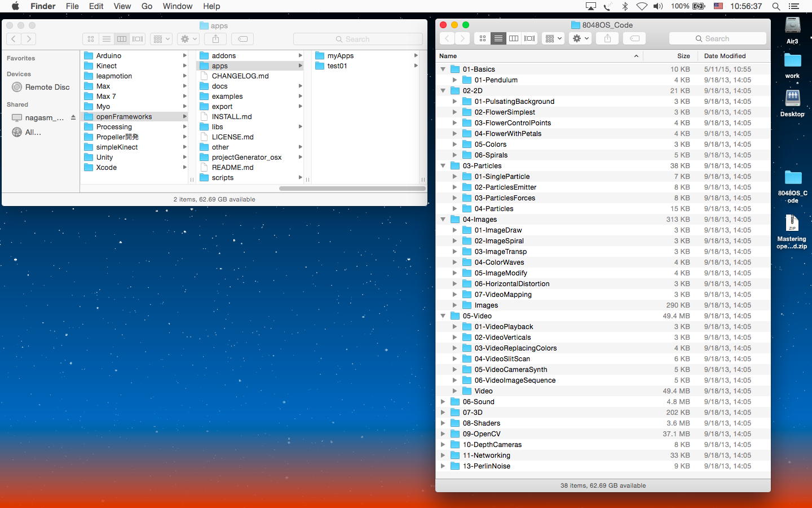
Task: Switch 8048OS_Code window to icon view
Action: coord(483,38)
